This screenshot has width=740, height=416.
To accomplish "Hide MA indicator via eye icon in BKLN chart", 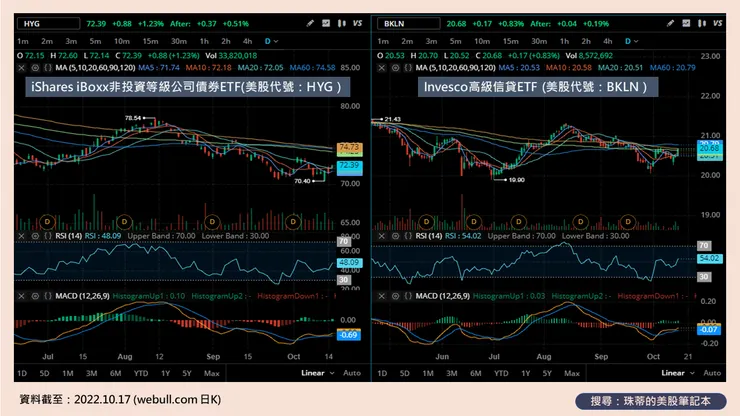I will (x=395, y=68).
